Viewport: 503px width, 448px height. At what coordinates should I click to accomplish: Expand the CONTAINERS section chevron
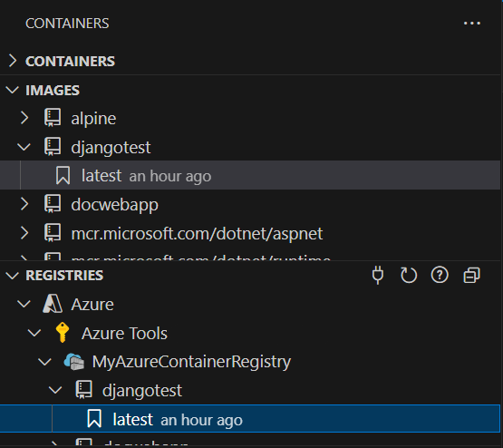pyautogui.click(x=13, y=61)
